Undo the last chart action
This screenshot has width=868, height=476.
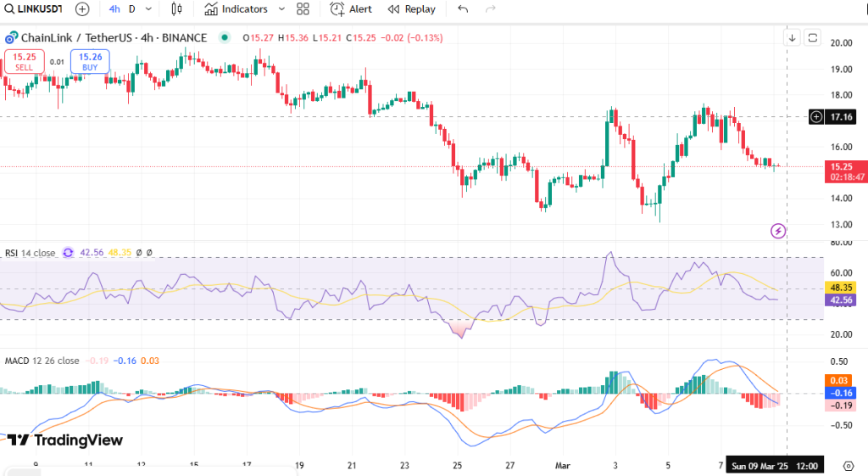point(464,8)
